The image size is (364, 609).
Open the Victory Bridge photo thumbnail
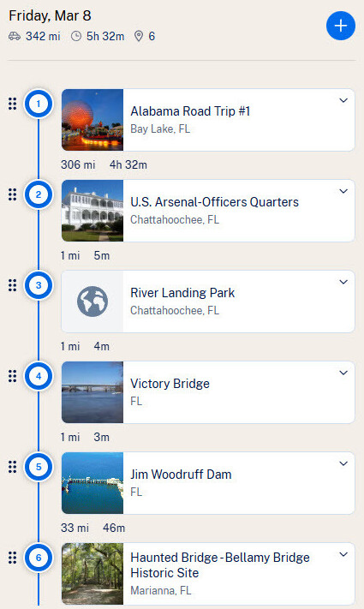tap(92, 392)
